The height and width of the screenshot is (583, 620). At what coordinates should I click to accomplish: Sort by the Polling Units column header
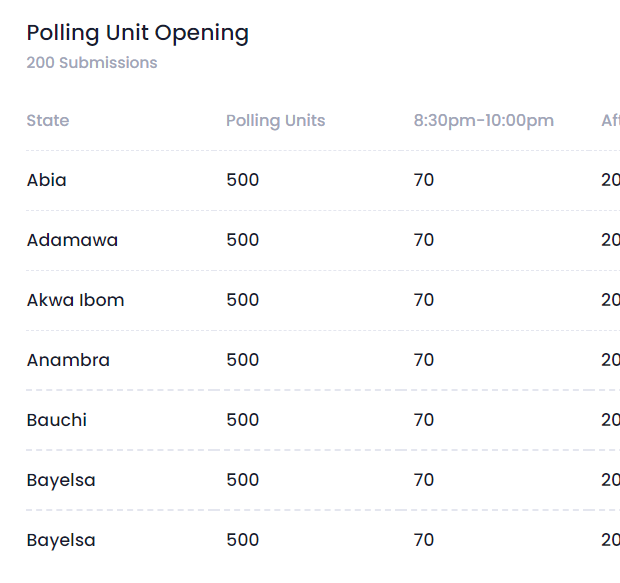[275, 121]
